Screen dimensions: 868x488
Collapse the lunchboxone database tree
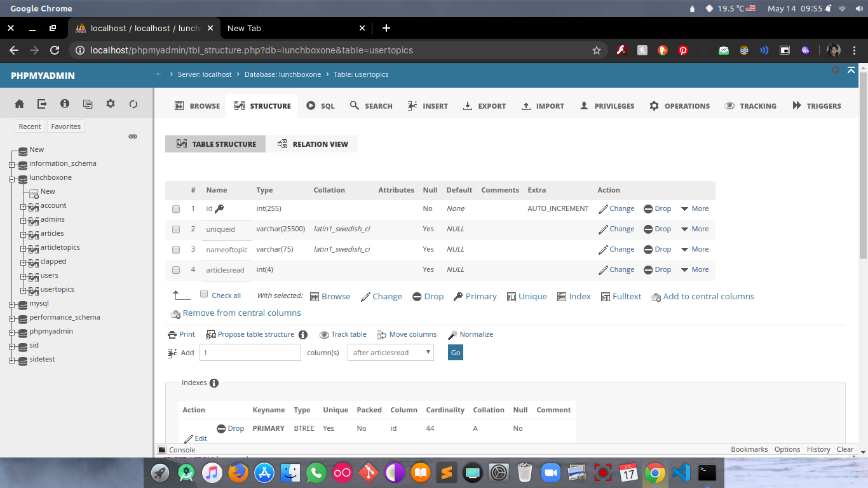(x=11, y=178)
